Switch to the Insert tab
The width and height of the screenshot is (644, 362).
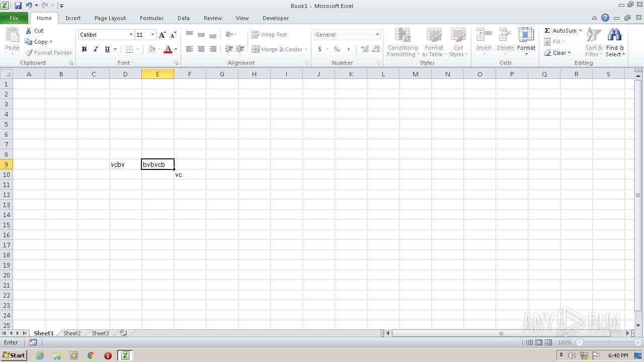73,18
